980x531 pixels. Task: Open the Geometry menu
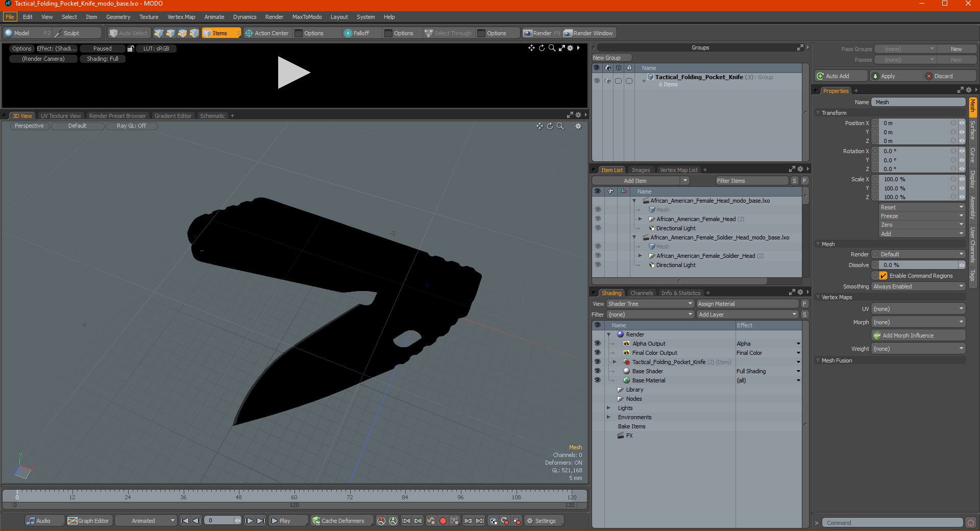pos(118,17)
